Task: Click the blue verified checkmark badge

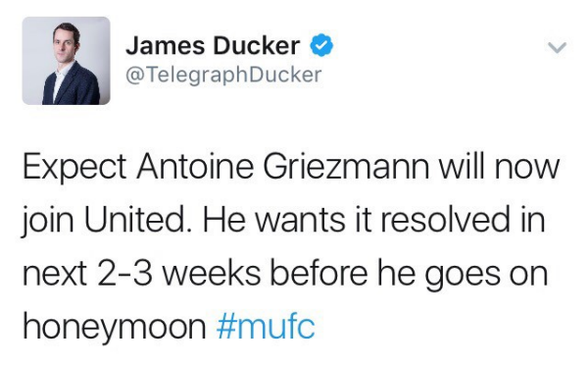Action: coord(321,45)
